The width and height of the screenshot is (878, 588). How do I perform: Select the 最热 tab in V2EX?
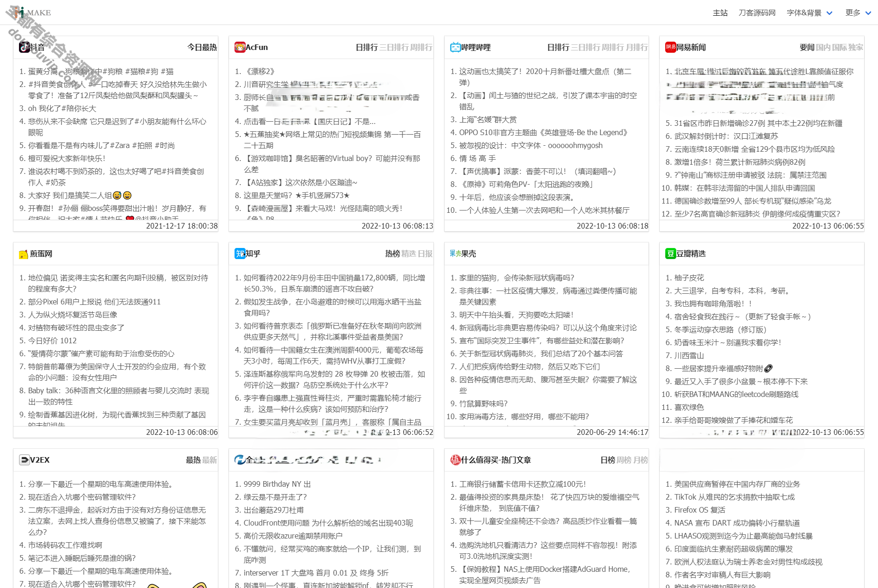pyautogui.click(x=193, y=460)
